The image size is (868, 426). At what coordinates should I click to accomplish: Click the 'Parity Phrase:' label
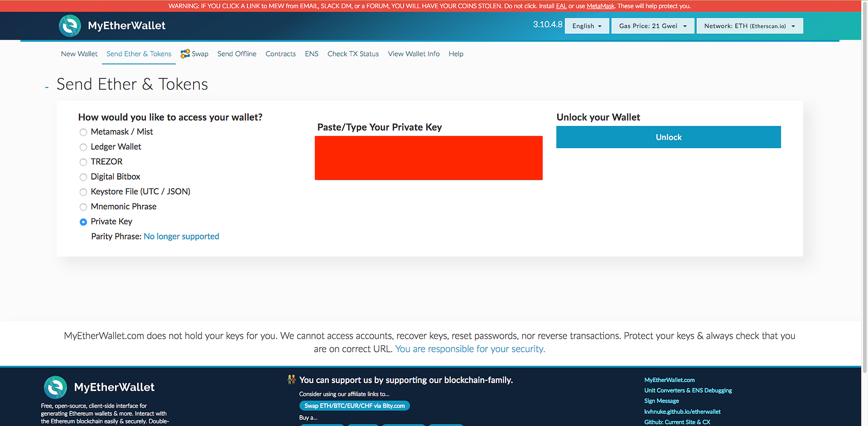coord(116,237)
